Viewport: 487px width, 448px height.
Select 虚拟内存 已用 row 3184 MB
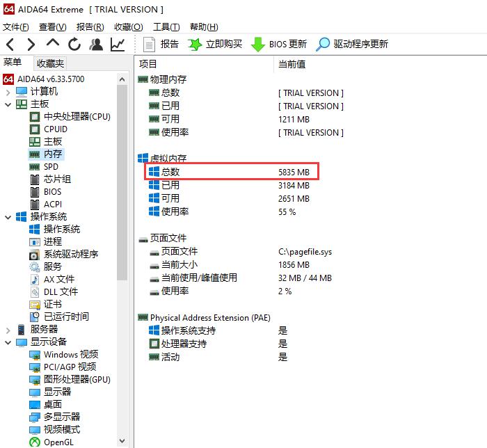[229, 185]
